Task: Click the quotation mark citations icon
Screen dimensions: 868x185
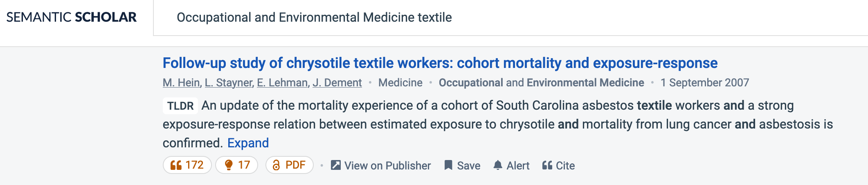Action: tap(176, 165)
